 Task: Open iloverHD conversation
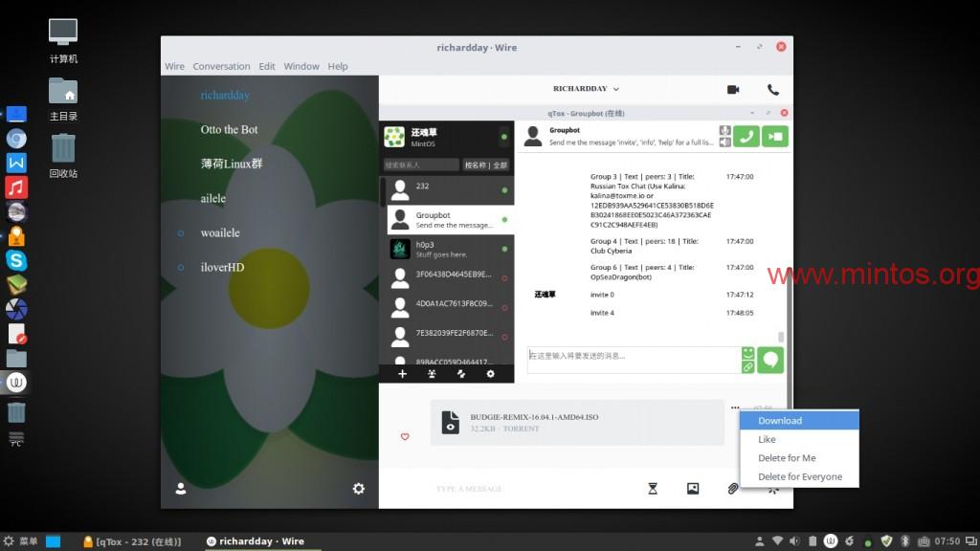222,267
